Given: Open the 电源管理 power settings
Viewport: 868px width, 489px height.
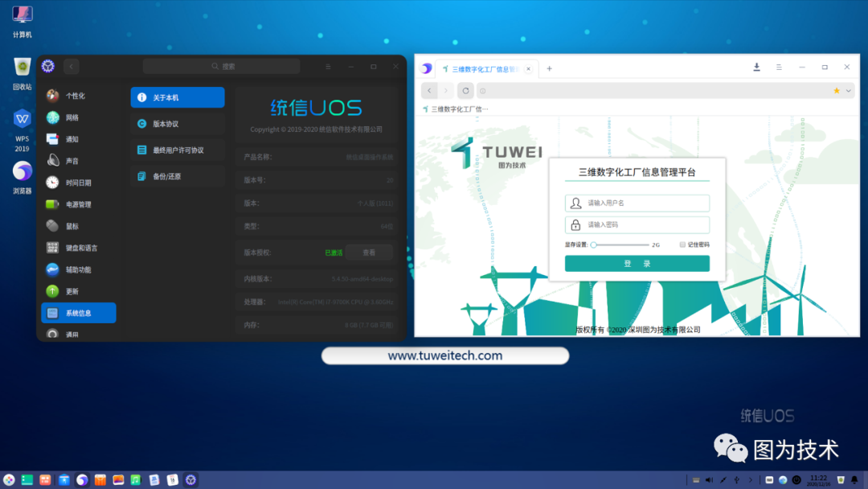Looking at the screenshot, I should coord(79,204).
